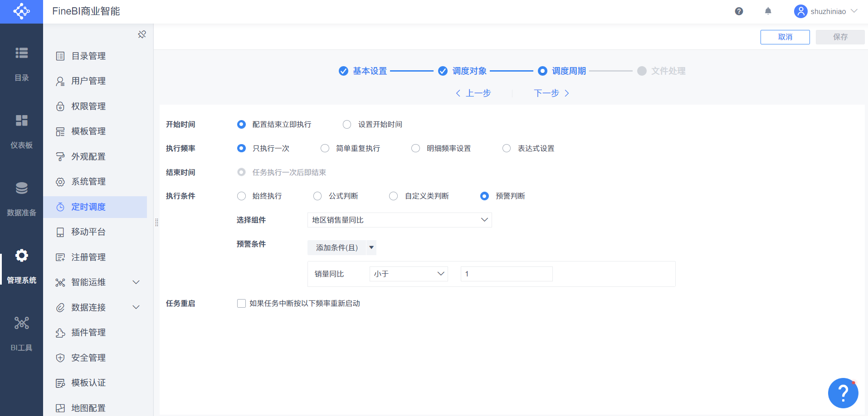Select 明细频率设置 radio option
The image size is (868, 416).
(x=415, y=149)
